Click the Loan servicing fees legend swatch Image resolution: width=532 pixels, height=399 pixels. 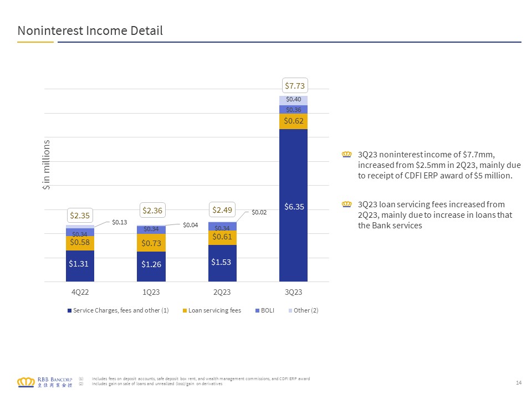coord(185,310)
